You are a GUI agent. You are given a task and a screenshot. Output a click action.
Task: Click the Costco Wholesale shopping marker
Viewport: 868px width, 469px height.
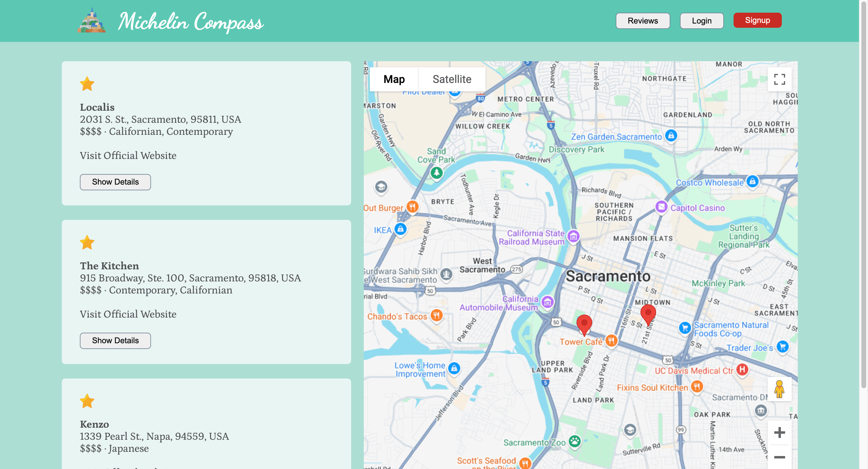click(x=752, y=182)
